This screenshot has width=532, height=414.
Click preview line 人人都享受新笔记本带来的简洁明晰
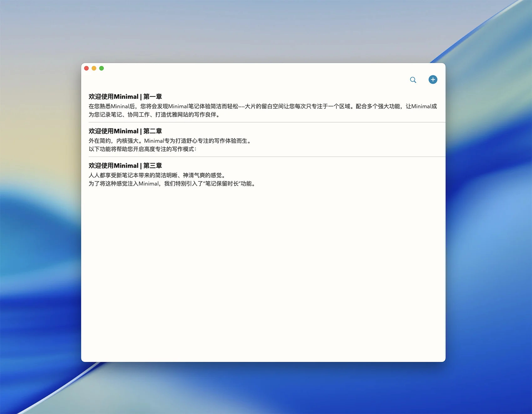click(x=156, y=175)
